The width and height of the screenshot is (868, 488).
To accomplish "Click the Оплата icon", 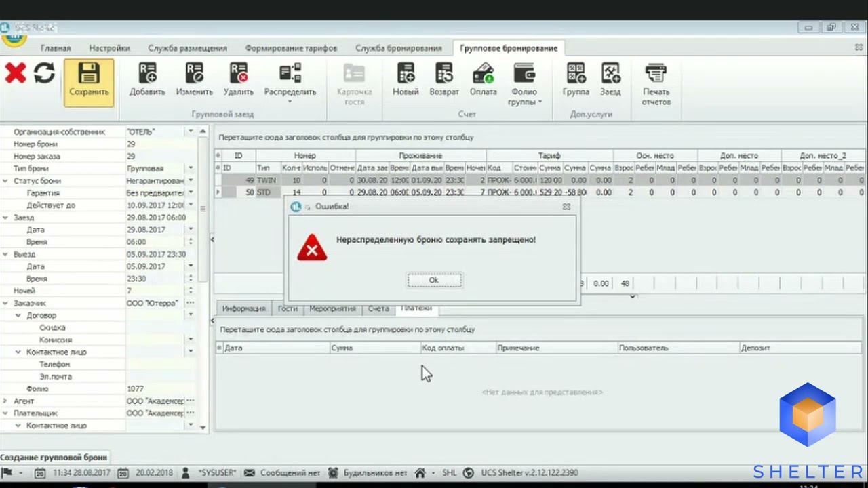I will pos(483,73).
